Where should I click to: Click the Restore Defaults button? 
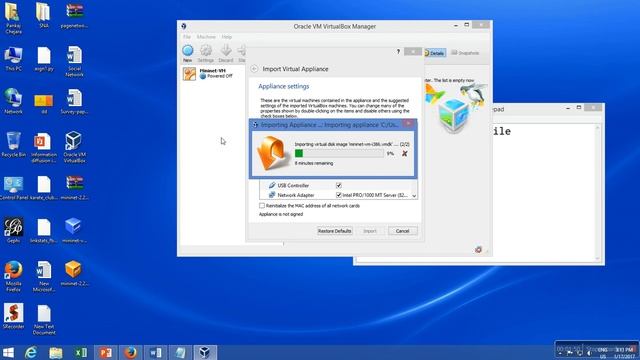click(335, 231)
